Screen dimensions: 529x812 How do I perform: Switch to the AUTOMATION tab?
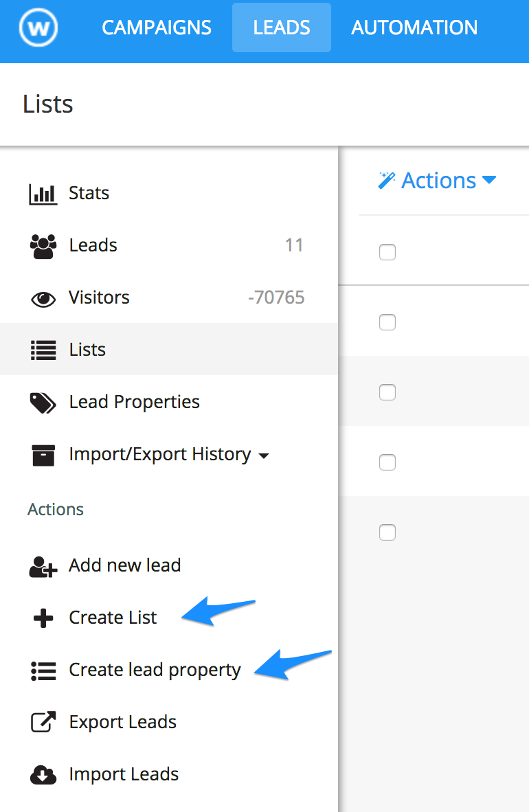(x=414, y=27)
